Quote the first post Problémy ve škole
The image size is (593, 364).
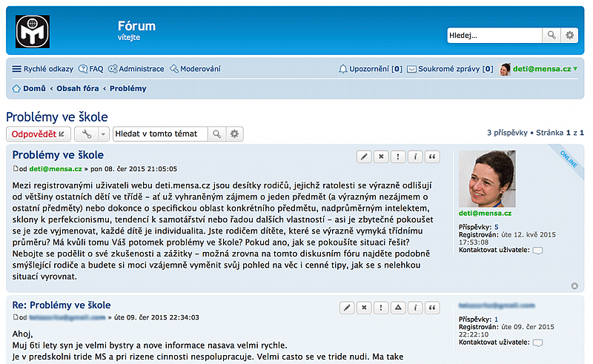(433, 156)
